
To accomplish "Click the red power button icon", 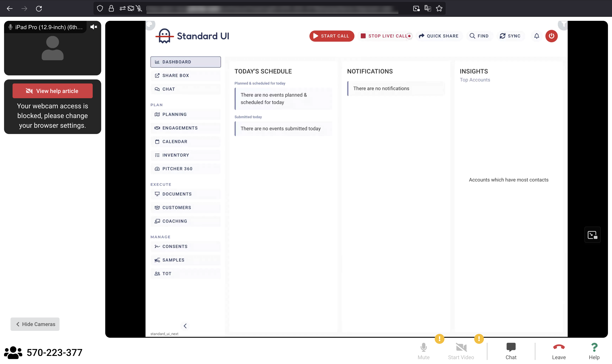I will [x=551, y=36].
